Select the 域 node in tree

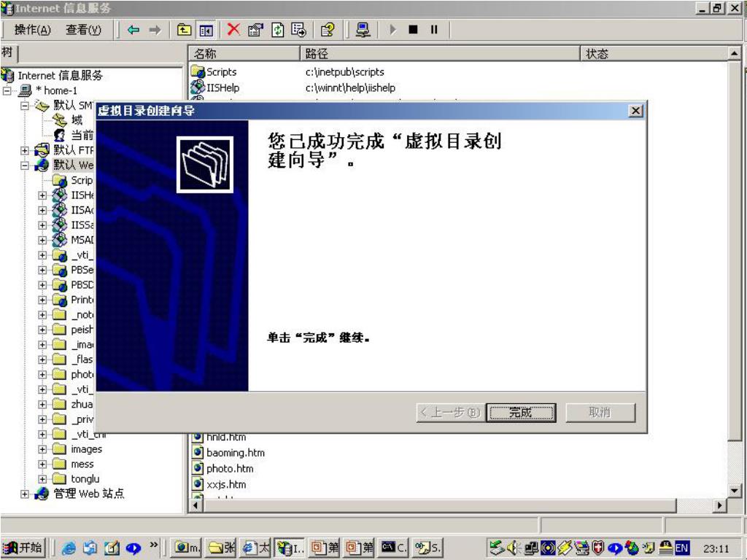77,120
